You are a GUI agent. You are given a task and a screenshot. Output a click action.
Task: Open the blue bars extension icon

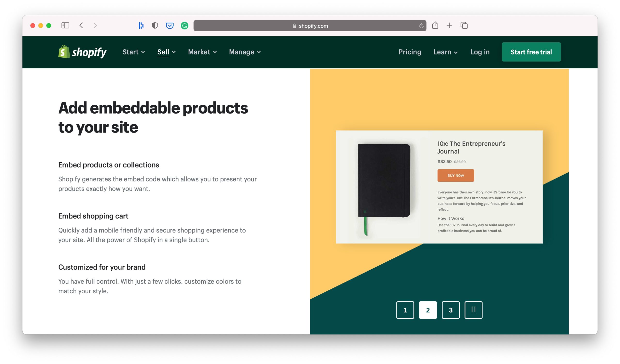coord(141,25)
